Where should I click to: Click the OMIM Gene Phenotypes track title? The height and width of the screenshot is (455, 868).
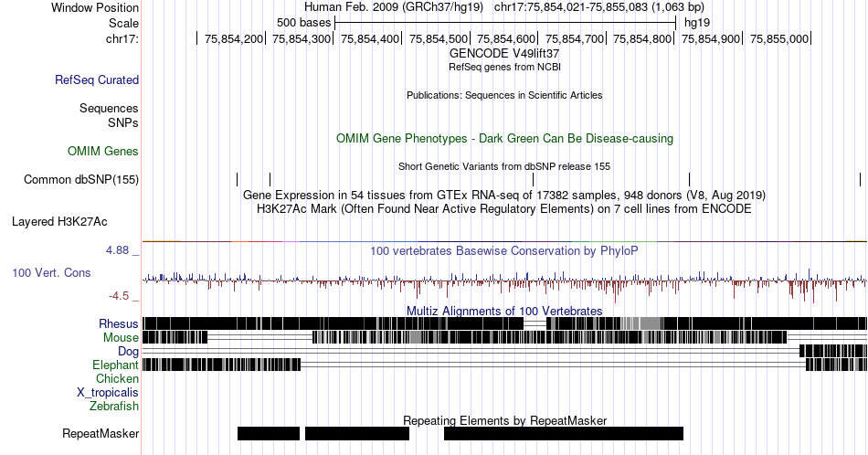[504, 138]
